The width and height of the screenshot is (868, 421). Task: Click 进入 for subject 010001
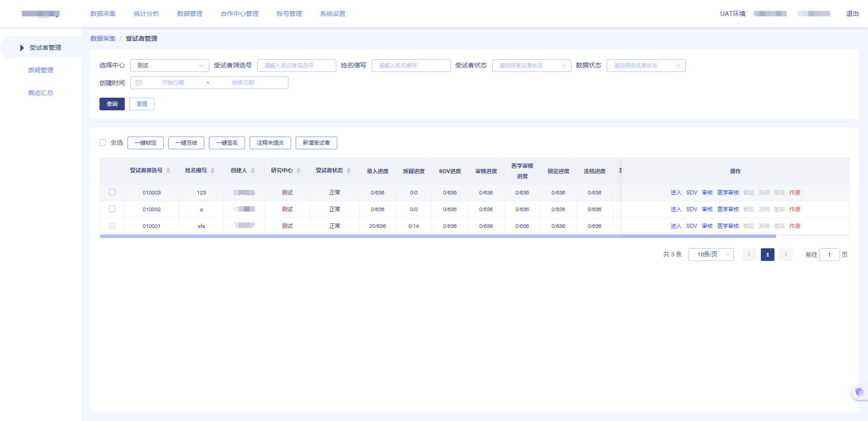click(676, 226)
